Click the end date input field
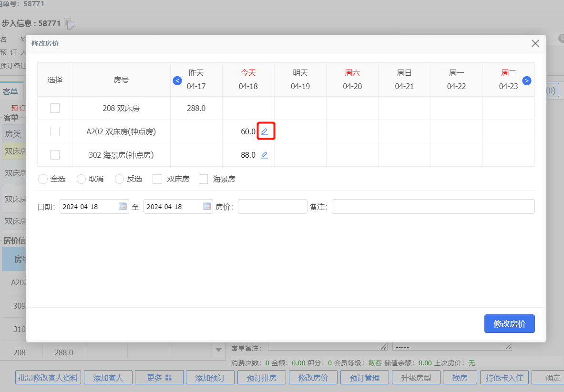564x392 pixels. [178, 207]
